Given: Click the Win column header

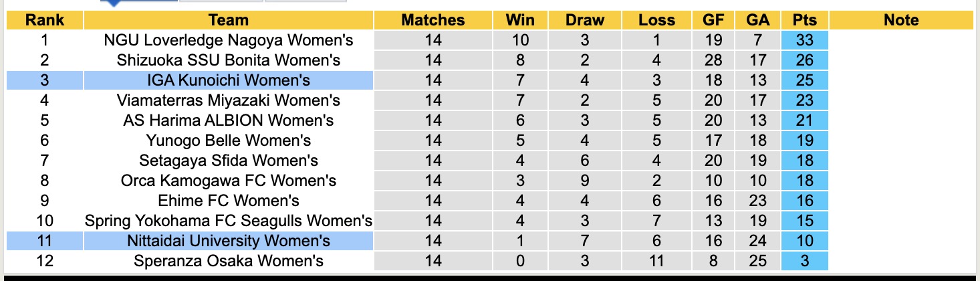Looking at the screenshot, I should (520, 20).
